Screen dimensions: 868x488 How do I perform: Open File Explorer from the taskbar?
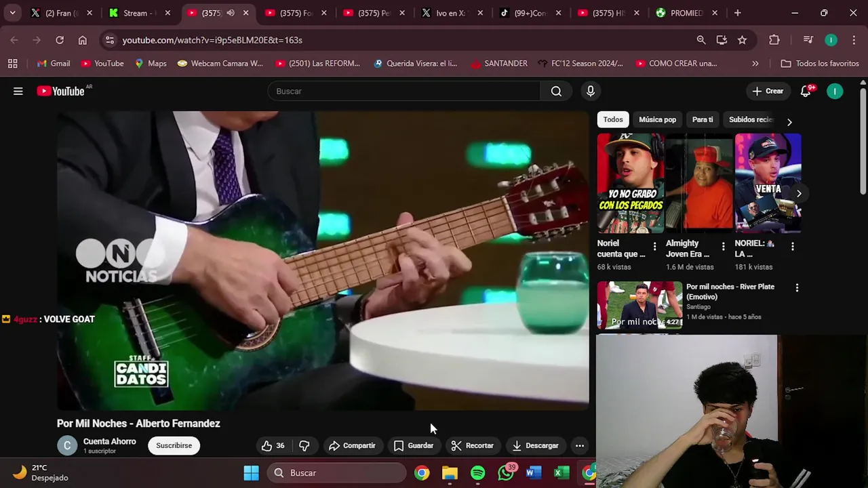coord(450,472)
